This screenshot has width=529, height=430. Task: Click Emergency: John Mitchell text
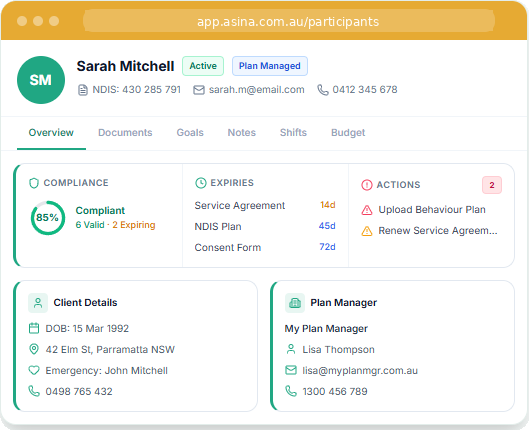pyautogui.click(x=107, y=371)
